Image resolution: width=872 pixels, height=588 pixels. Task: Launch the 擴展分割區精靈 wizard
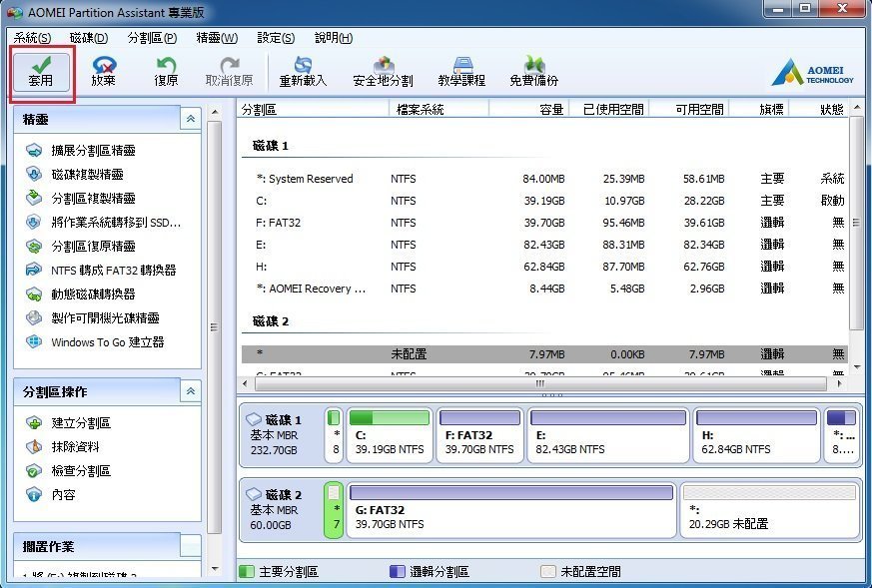[81, 150]
